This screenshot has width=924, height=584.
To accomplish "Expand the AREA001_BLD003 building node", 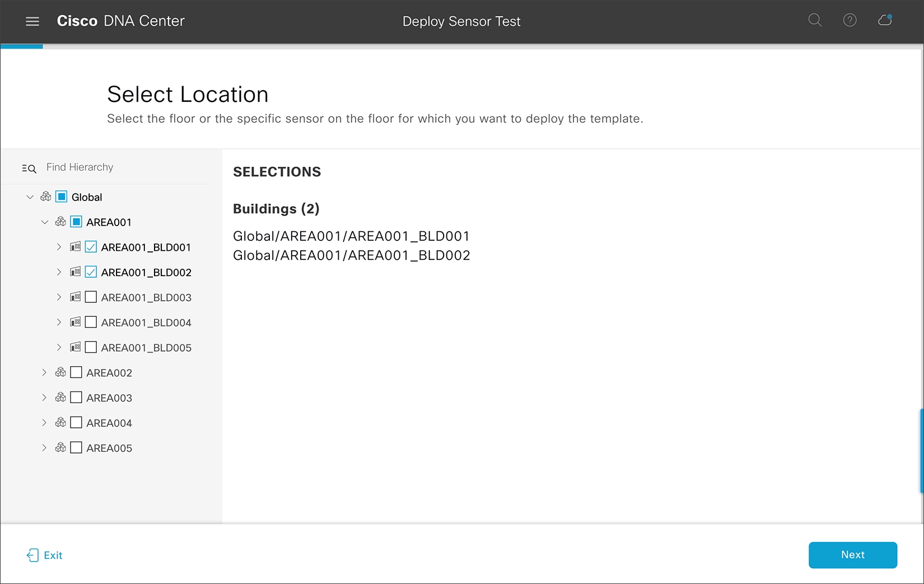I will pos(59,297).
